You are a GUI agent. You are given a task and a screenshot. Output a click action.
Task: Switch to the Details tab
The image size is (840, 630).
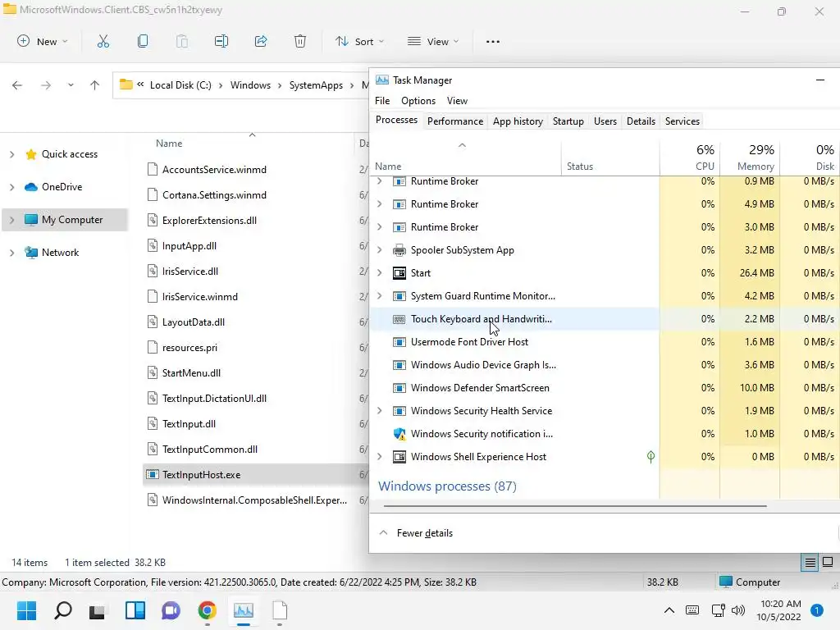[641, 121]
